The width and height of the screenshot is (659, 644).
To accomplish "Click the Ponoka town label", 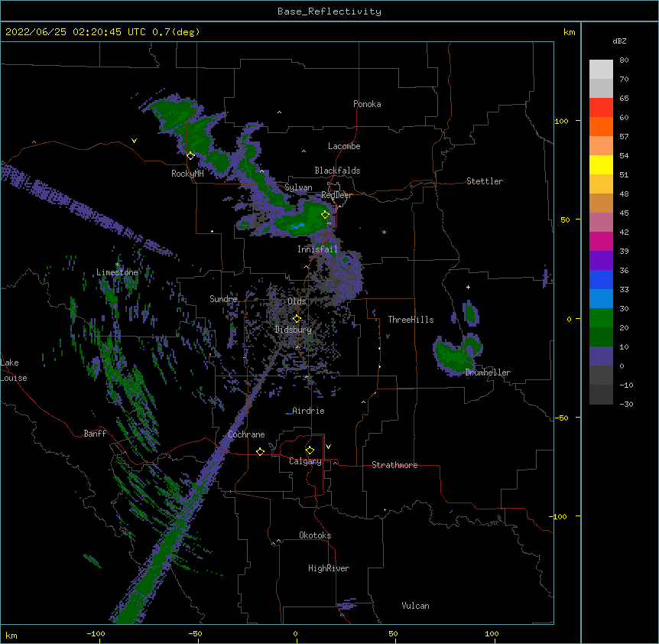I will pos(367,104).
